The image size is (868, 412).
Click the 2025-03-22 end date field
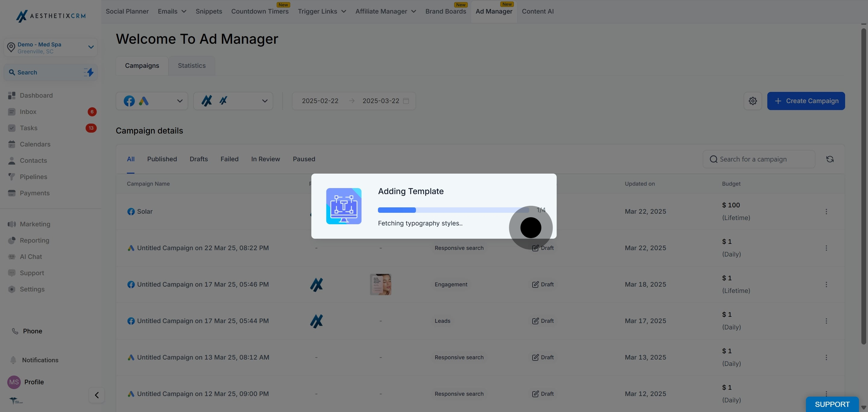pos(381,101)
